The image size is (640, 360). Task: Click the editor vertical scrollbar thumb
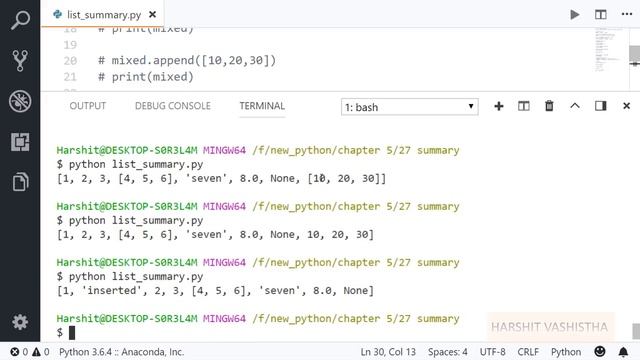click(634, 53)
